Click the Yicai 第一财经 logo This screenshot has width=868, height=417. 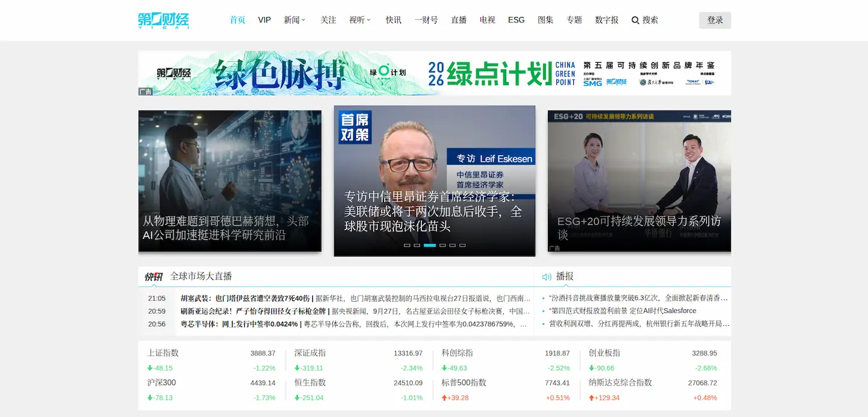pos(164,20)
